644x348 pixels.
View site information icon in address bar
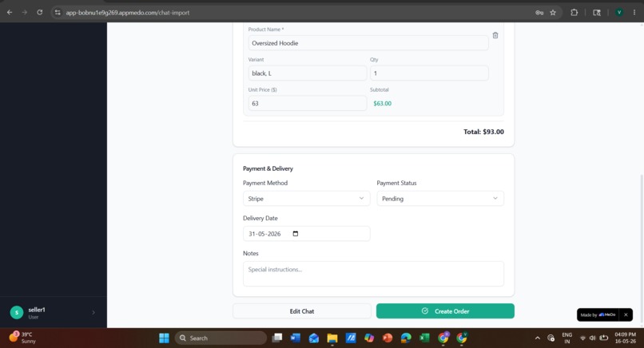(x=58, y=12)
